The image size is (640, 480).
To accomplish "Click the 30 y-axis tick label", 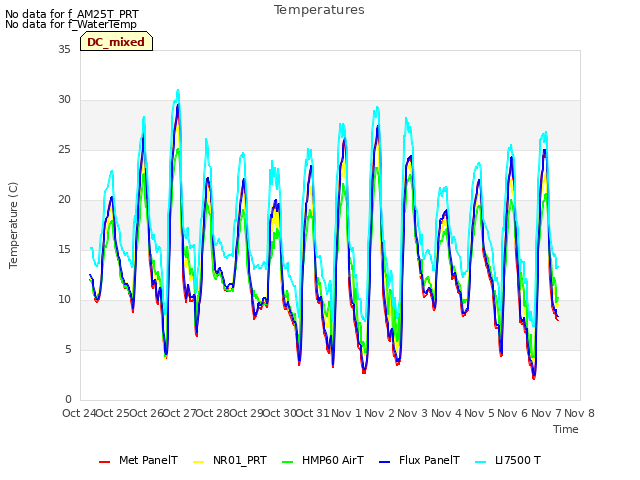I will pyautogui.click(x=64, y=100).
